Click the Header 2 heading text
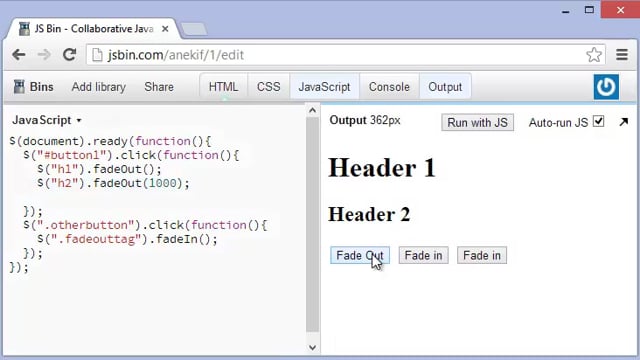Image resolution: width=640 pixels, height=360 pixels. [x=369, y=214]
